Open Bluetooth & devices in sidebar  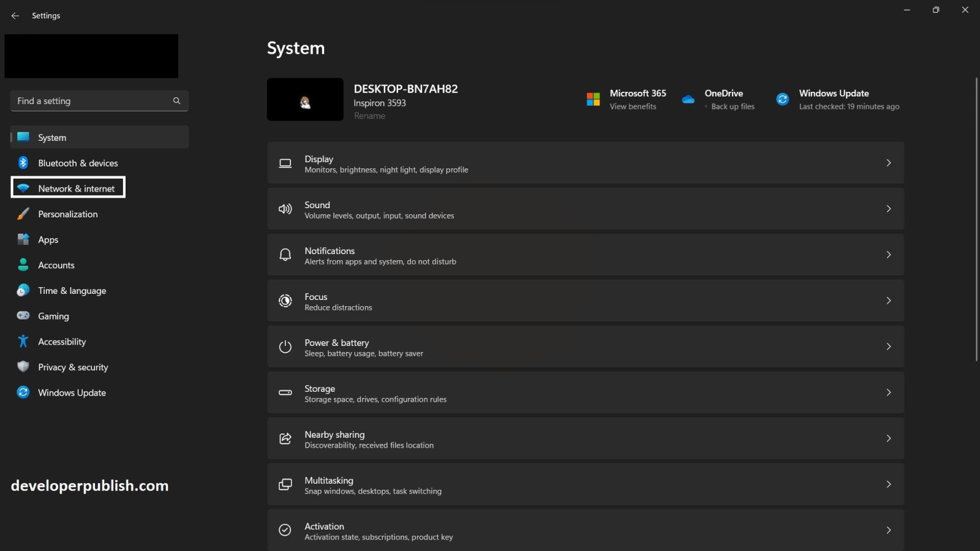(99, 163)
